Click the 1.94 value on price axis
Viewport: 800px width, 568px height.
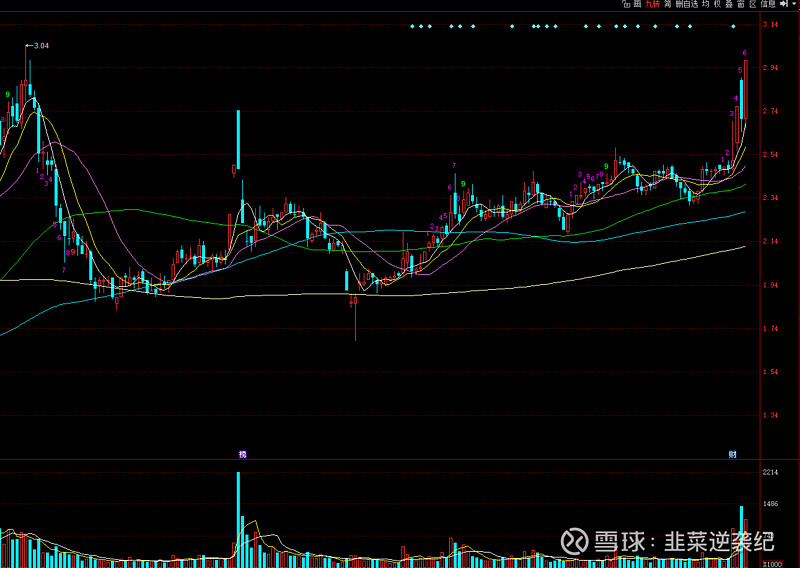pyautogui.click(x=770, y=285)
